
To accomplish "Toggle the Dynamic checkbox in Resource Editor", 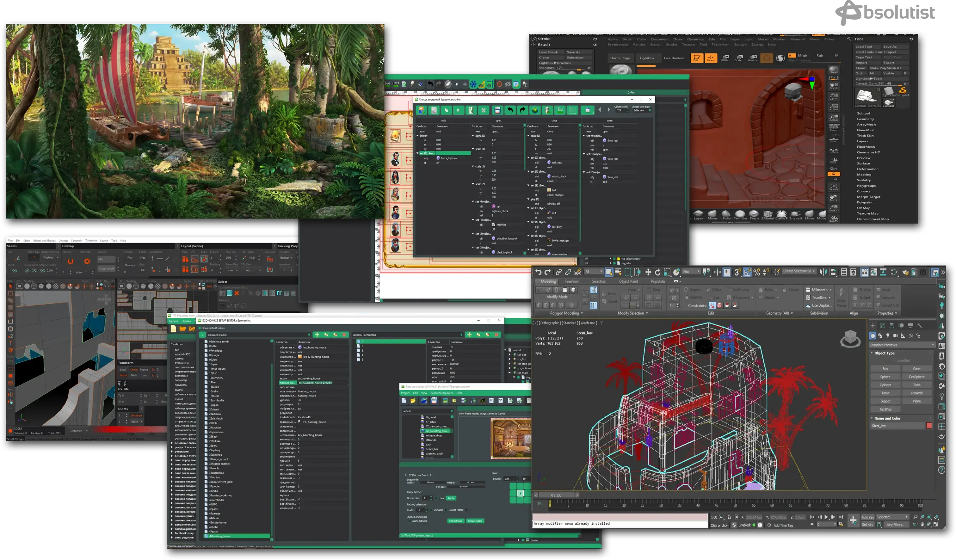I will (x=432, y=510).
